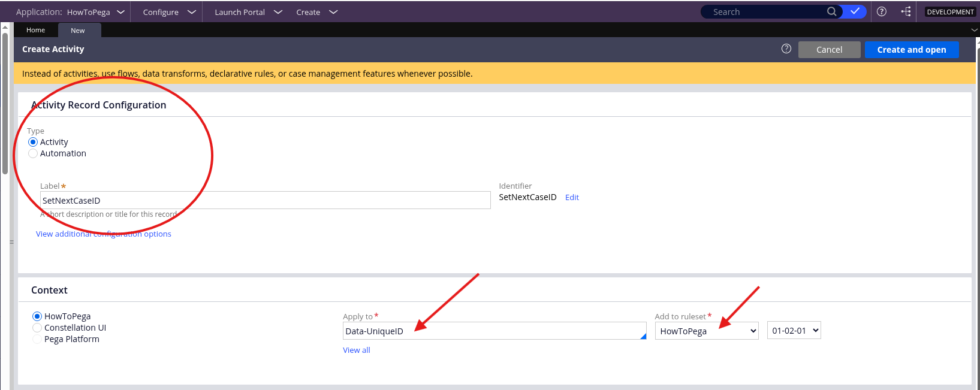Click the Create and open button
980x390 pixels.
tap(911, 50)
